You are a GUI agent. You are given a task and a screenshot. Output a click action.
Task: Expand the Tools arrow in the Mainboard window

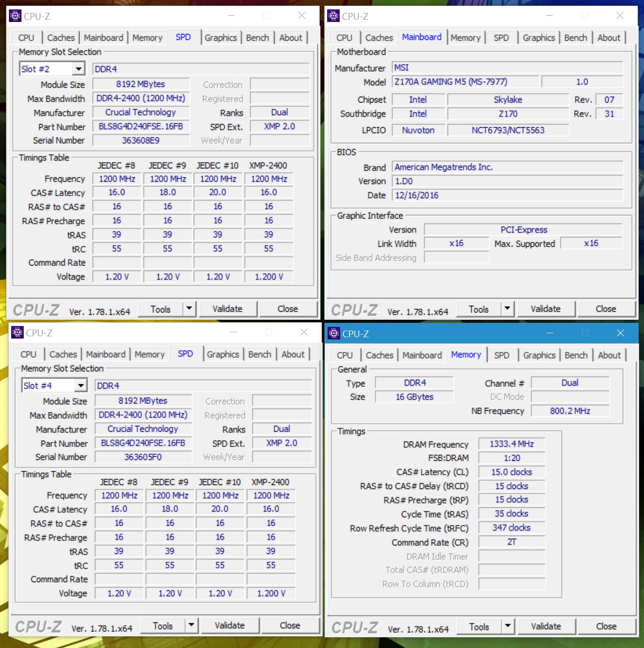(x=508, y=309)
